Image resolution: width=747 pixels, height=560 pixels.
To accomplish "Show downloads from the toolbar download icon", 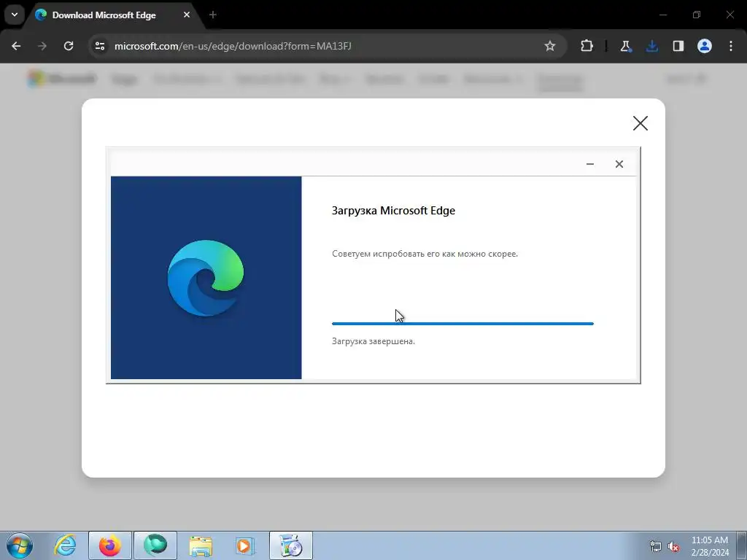I will pyautogui.click(x=651, y=46).
